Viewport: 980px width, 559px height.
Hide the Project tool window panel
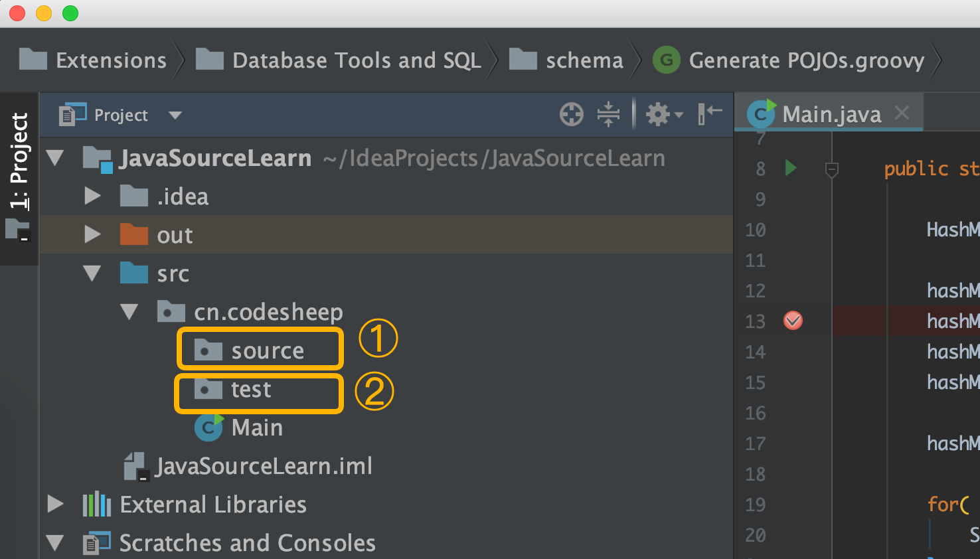pos(709,114)
